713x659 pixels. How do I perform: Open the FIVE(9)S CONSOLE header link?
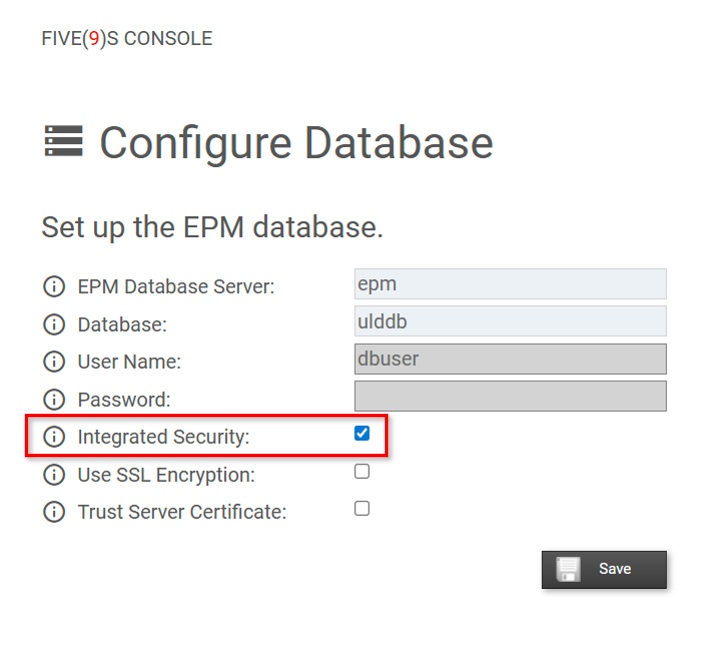pyautogui.click(x=127, y=39)
